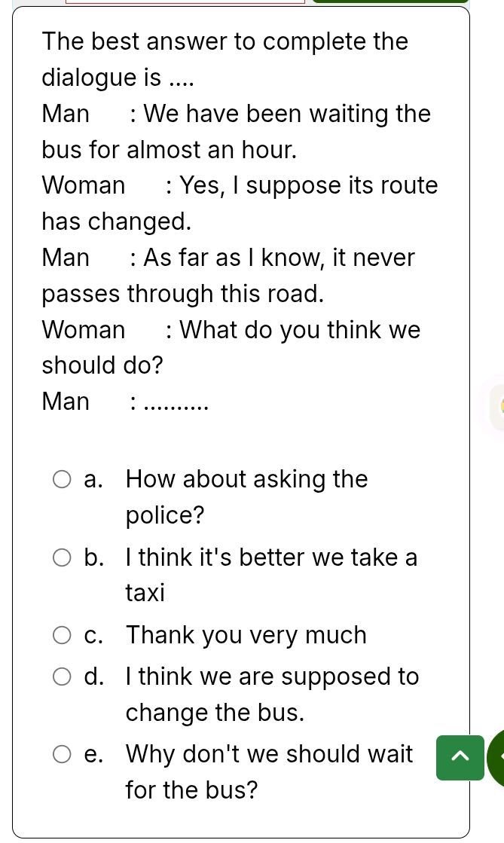
Task: Click the green scroll-to-top chevron button
Action: click(460, 758)
